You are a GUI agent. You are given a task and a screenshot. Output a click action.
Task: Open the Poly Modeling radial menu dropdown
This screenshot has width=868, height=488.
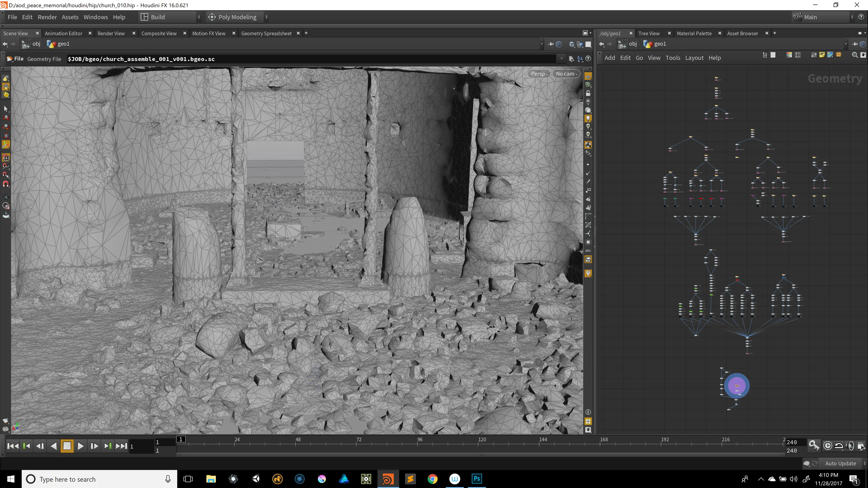[238, 17]
